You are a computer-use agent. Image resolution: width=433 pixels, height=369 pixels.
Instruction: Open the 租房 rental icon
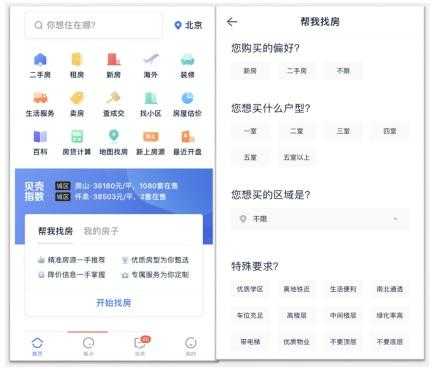coord(77,60)
